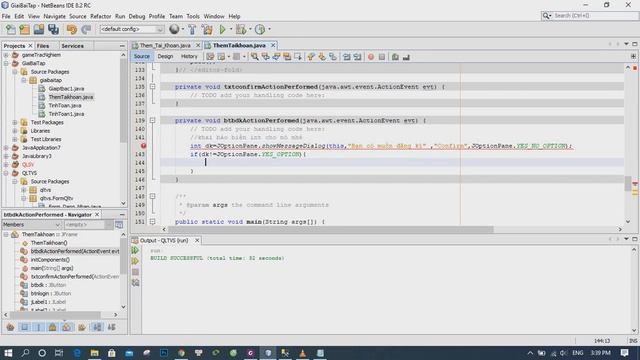
Task: Open File Explorer from taskbar
Action: tap(94, 353)
